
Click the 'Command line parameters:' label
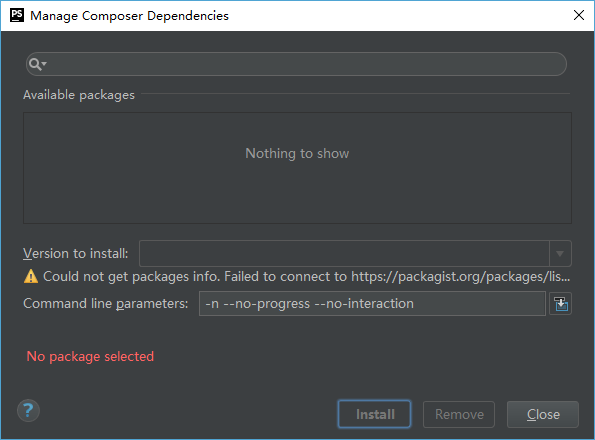pyautogui.click(x=105, y=303)
